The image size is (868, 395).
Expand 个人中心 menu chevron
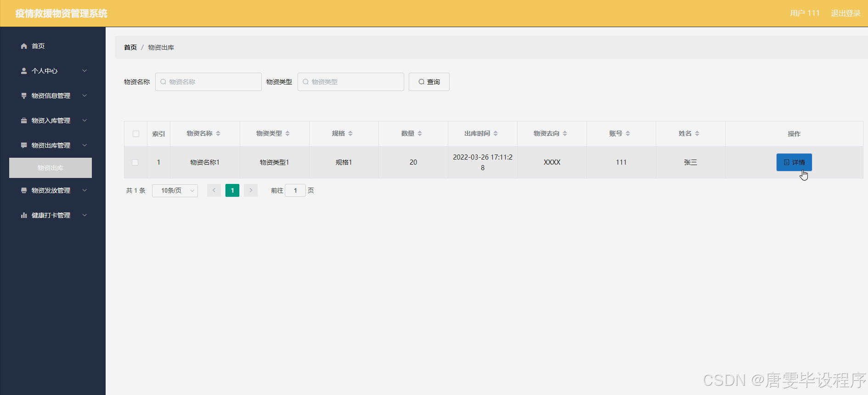click(x=85, y=71)
